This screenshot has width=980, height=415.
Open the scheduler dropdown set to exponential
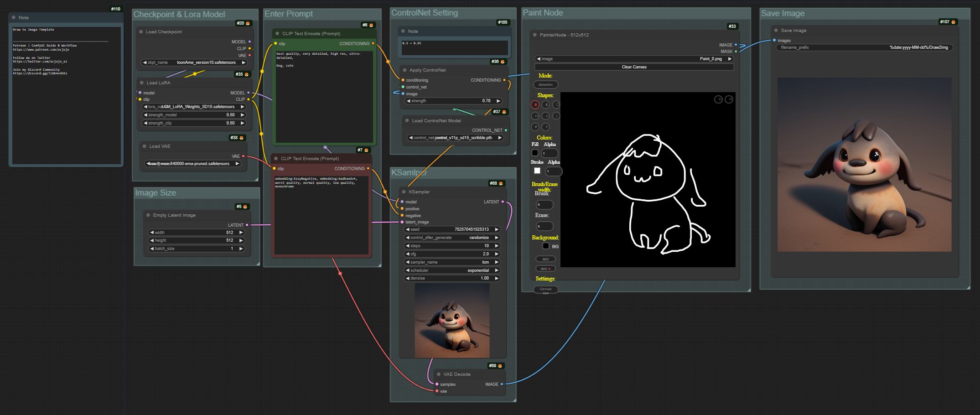pos(452,270)
